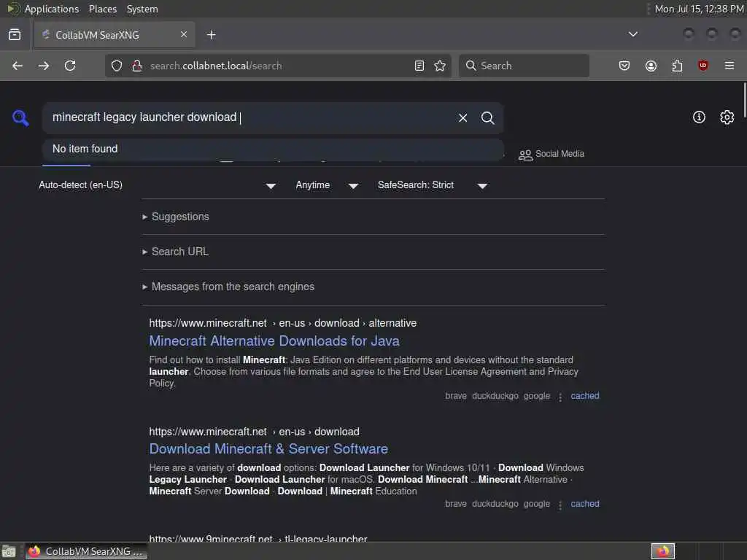The image size is (747, 560).
Task: Open the tracking protection shield icon
Action: tap(117, 66)
